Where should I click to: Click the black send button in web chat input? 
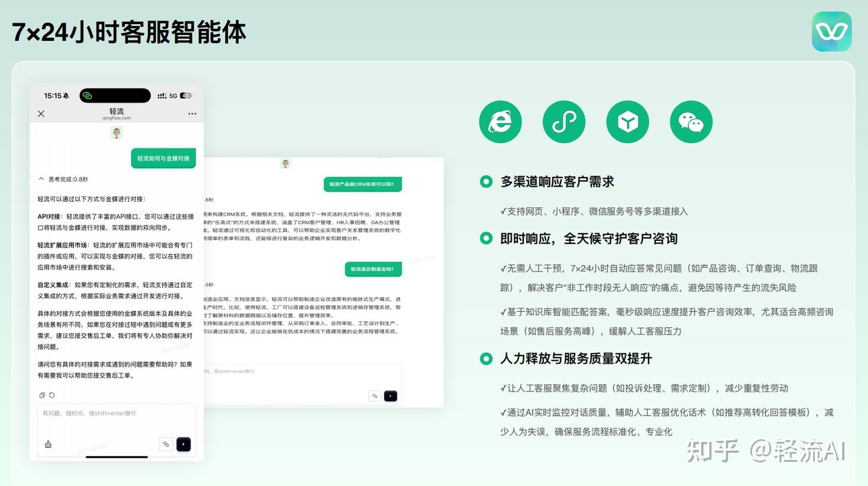coord(391,396)
